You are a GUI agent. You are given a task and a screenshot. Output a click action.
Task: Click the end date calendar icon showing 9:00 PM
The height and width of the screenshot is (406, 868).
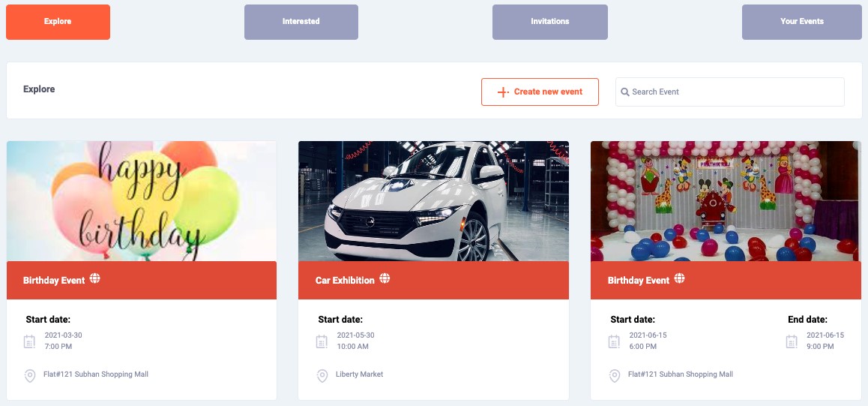tap(792, 341)
